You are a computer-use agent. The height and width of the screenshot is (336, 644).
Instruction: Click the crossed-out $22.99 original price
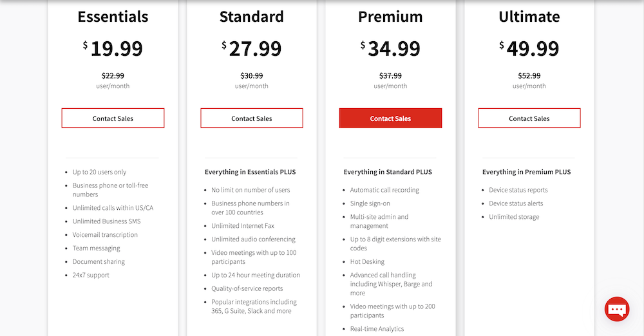(113, 75)
